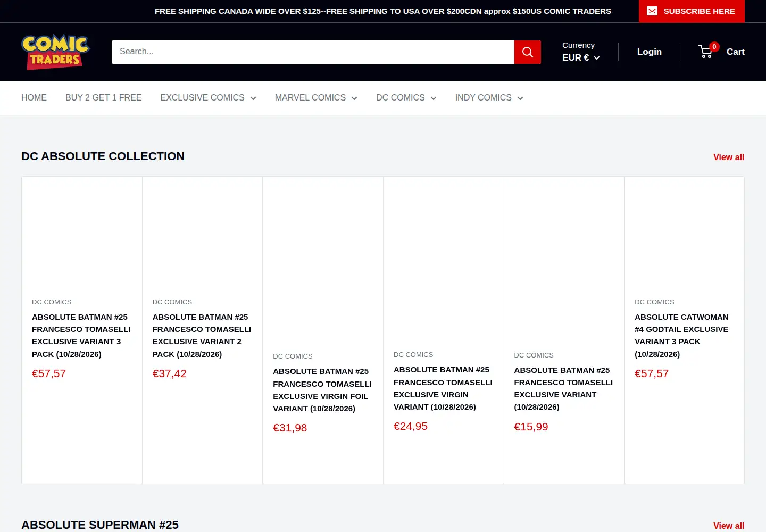View all Absolute Superman #25 items
766x532 pixels.
[x=729, y=526]
